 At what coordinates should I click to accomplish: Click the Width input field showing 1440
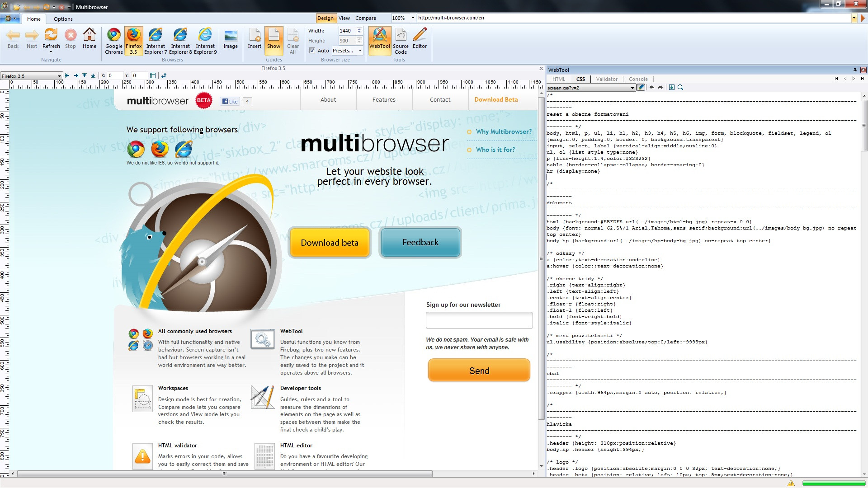[x=347, y=31]
